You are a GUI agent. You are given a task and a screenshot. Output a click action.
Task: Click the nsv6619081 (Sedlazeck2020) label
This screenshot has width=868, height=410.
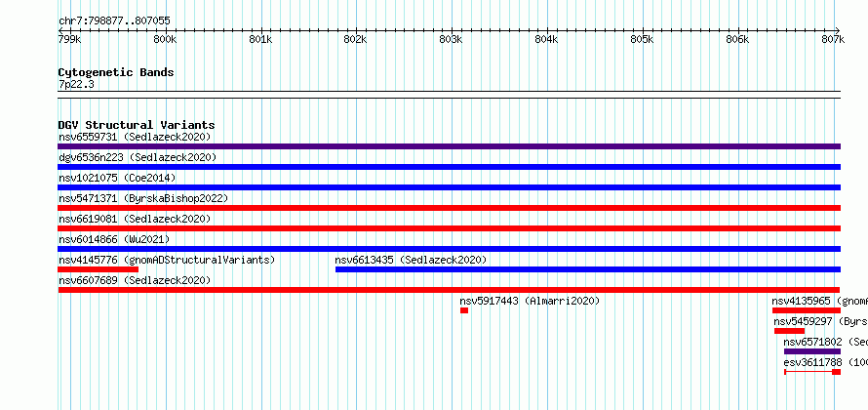coord(135,219)
